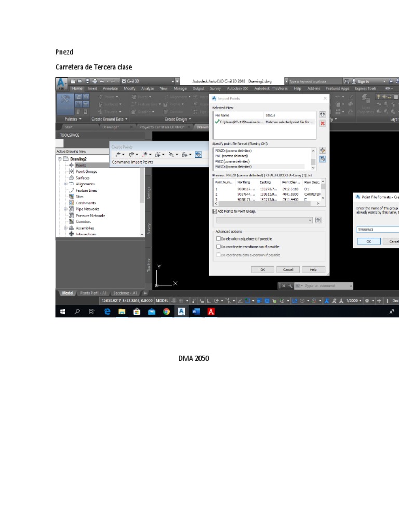Click OK in Point File Formats dialog
Image resolution: width=399 pixels, height=532 pixels.
coord(368,242)
